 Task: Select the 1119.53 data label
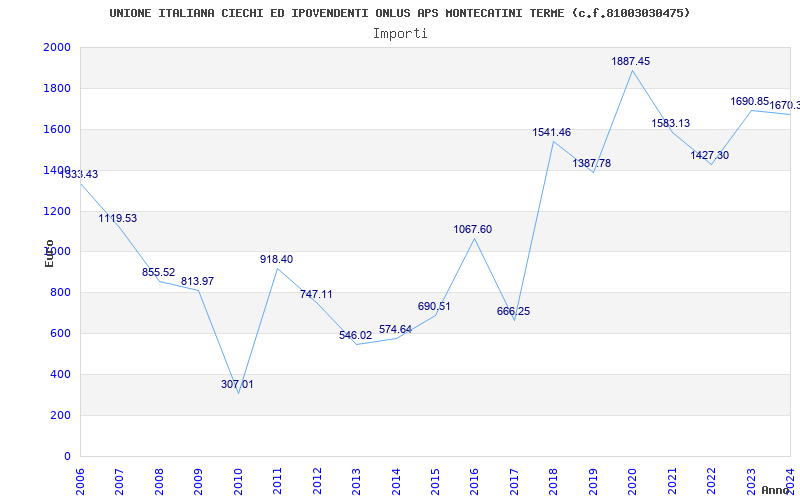pyautogui.click(x=118, y=218)
